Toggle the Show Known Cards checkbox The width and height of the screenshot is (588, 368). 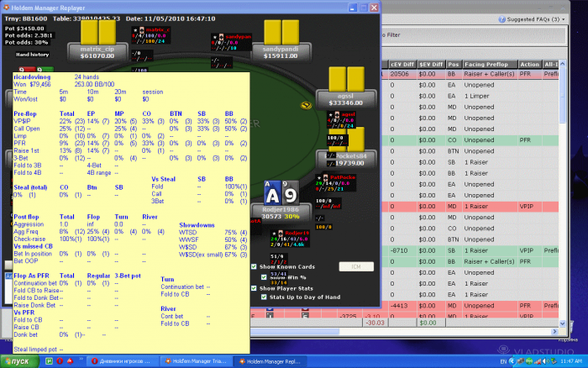(254, 266)
